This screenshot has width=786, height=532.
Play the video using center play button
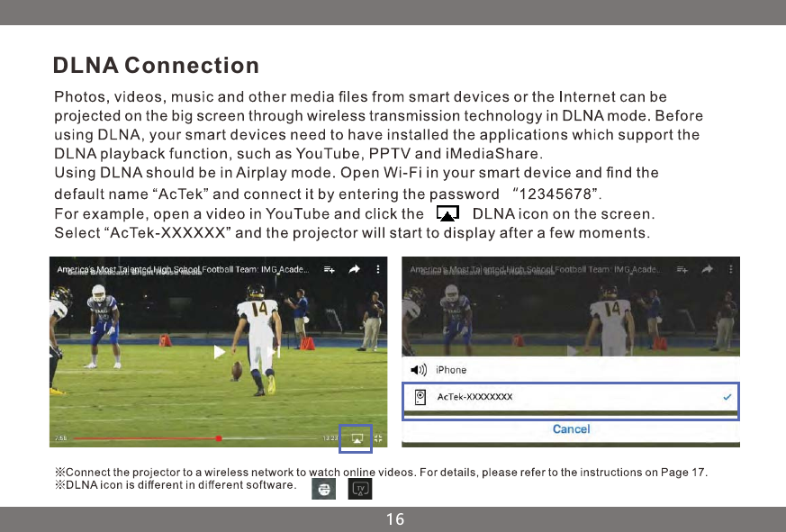tap(219, 352)
